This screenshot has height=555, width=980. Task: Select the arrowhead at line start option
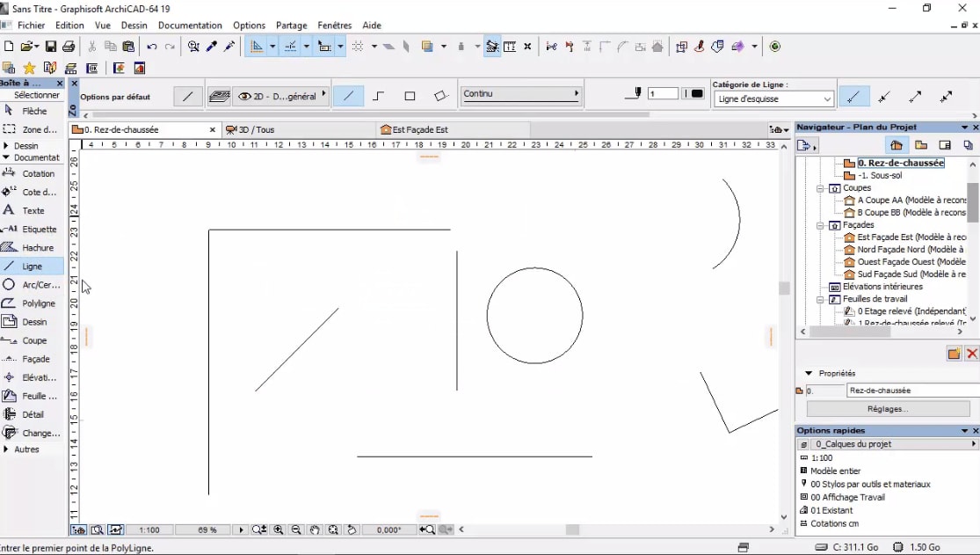coord(883,97)
